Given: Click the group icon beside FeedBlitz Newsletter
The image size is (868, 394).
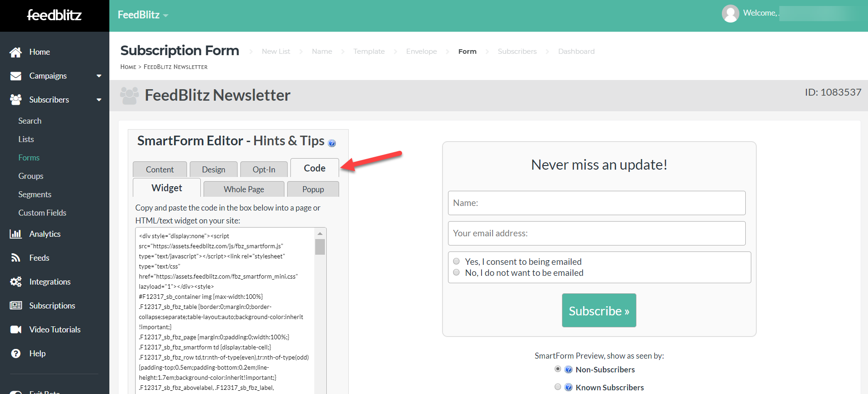Looking at the screenshot, I should 129,96.
